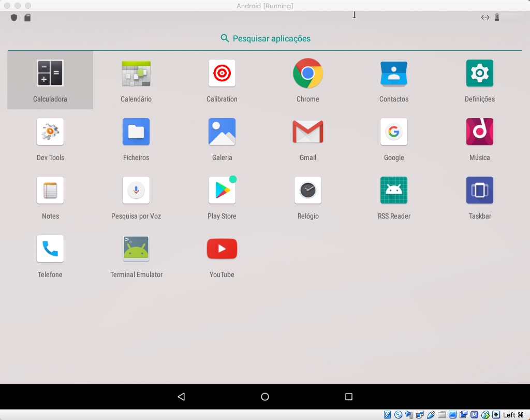The height and width of the screenshot is (420, 530).
Task: Open the Relógio clock app
Action: (x=307, y=190)
